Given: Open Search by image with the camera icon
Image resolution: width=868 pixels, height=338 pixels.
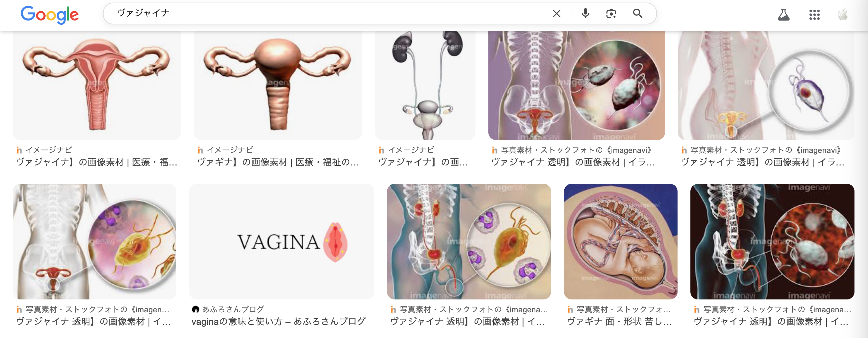Looking at the screenshot, I should coord(611,13).
